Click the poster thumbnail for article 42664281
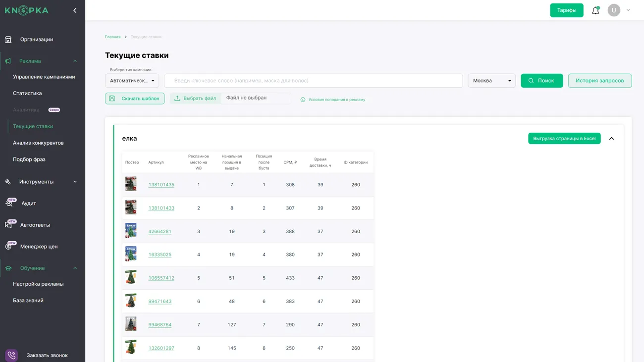 pos(131,231)
